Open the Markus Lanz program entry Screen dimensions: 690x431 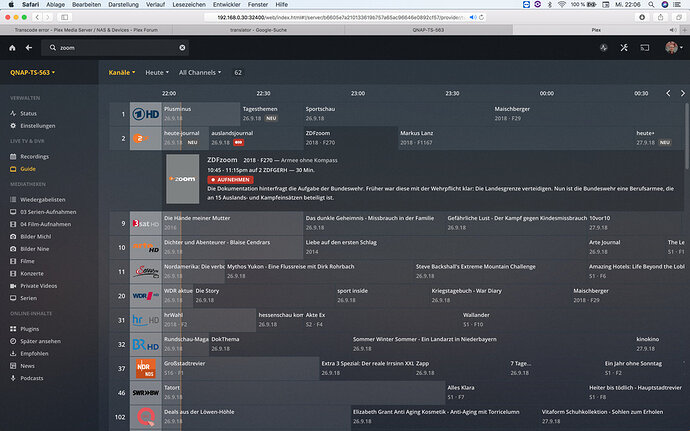click(516, 138)
